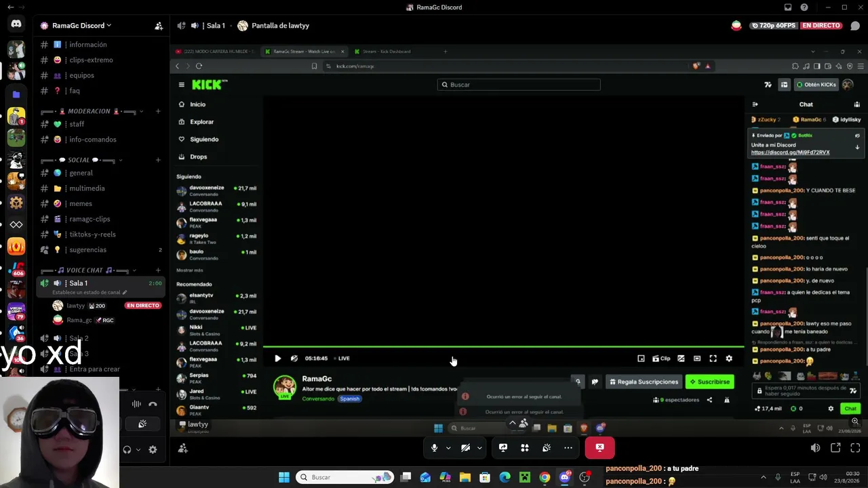Open Kick hamburger sidebar menu
This screenshot has width=868, height=488.
point(181,85)
